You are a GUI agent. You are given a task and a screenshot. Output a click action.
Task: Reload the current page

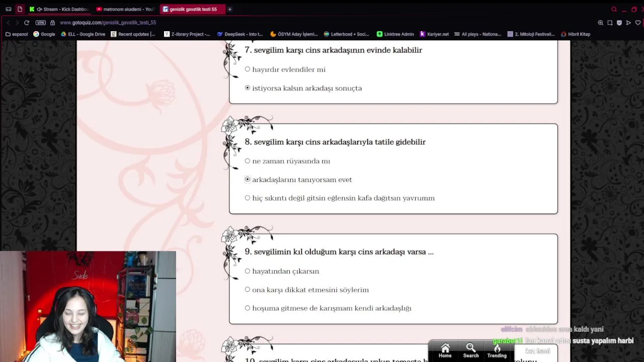point(27,23)
